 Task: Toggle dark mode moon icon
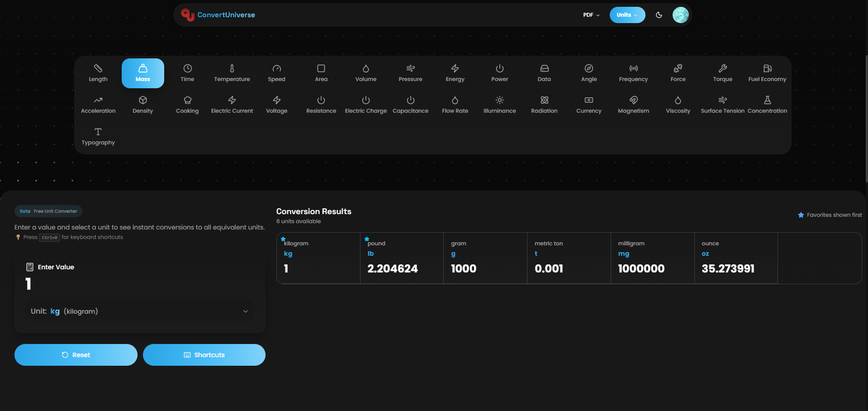coord(659,15)
